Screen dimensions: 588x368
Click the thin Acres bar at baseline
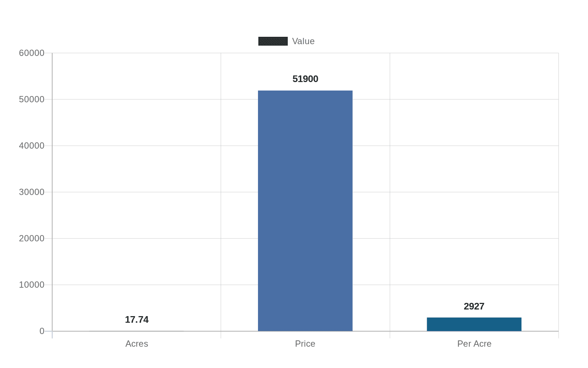click(x=137, y=331)
